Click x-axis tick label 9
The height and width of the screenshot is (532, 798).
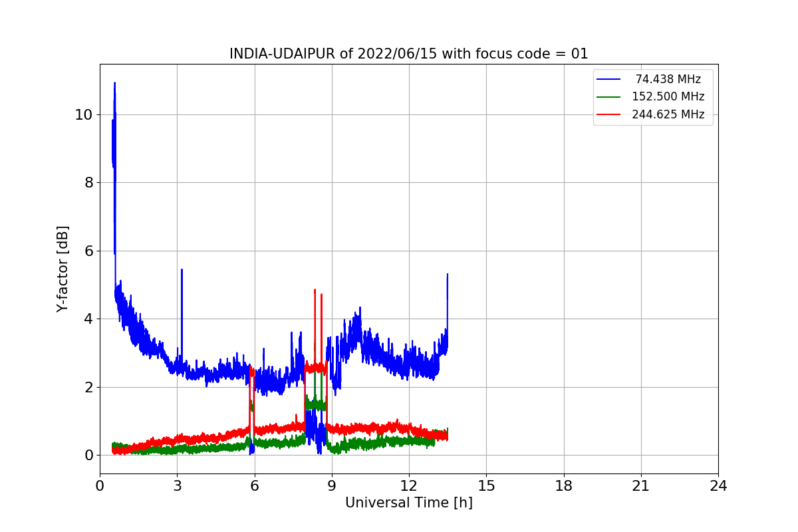[332, 486]
